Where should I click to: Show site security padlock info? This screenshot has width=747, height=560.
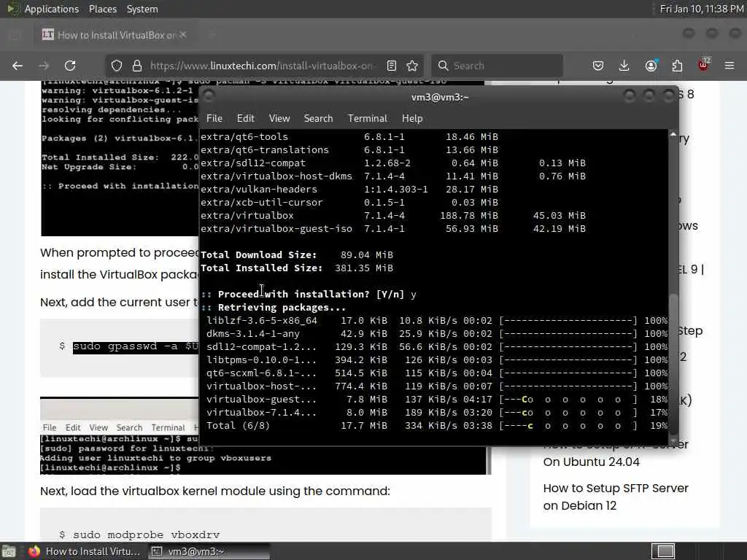pyautogui.click(x=137, y=66)
